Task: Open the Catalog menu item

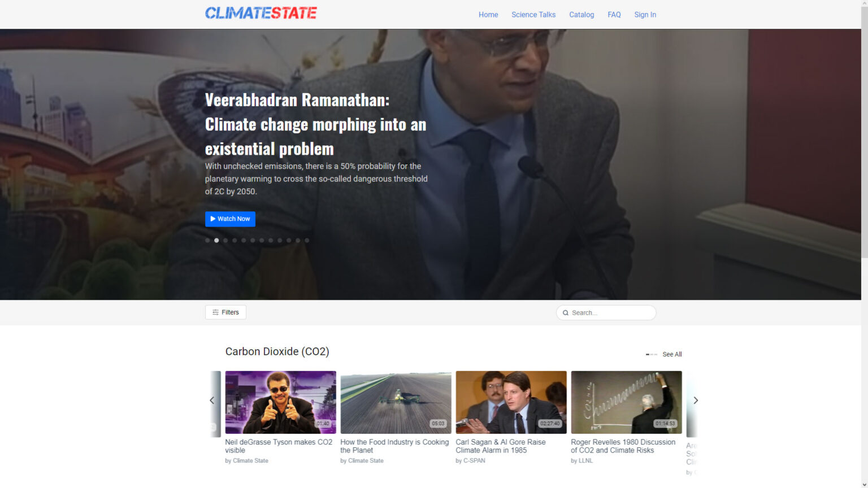Action: [x=581, y=15]
